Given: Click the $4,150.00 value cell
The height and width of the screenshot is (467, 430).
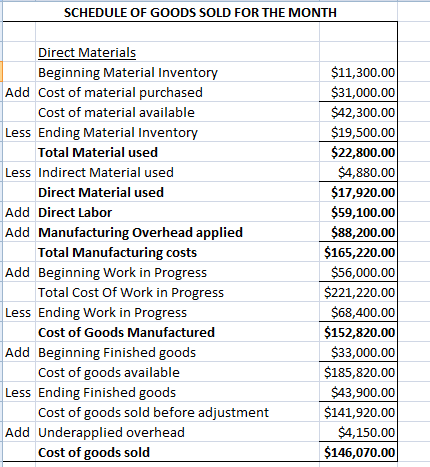Looking at the screenshot, I should 358,432.
